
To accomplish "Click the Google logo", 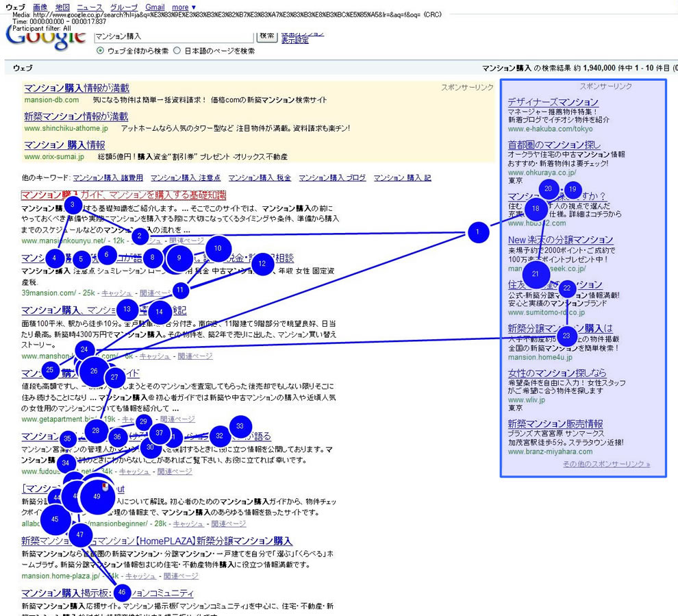I will click(47, 38).
